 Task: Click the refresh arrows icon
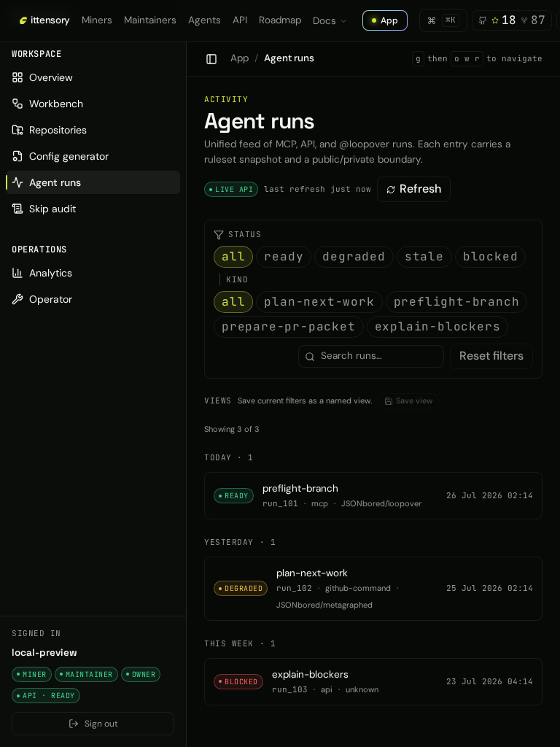(x=391, y=190)
